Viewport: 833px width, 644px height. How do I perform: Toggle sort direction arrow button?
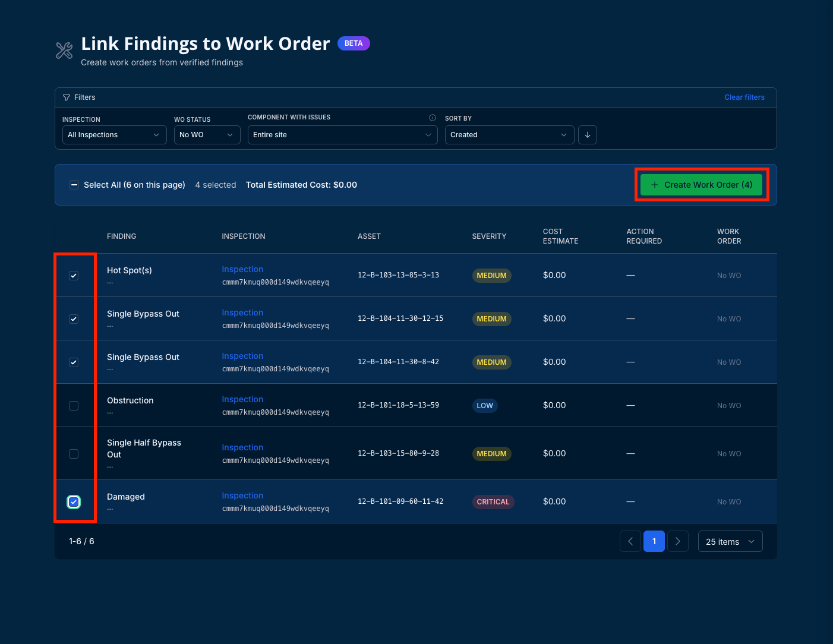[588, 135]
